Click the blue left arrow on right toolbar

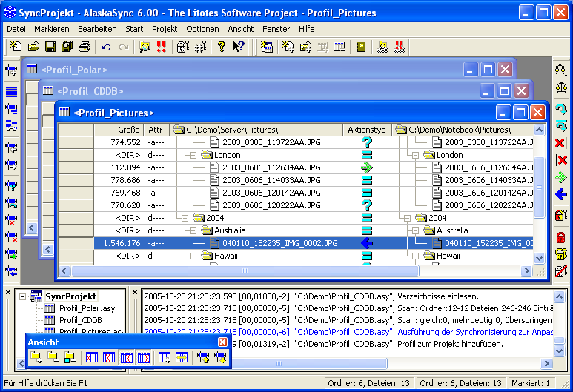point(561,194)
